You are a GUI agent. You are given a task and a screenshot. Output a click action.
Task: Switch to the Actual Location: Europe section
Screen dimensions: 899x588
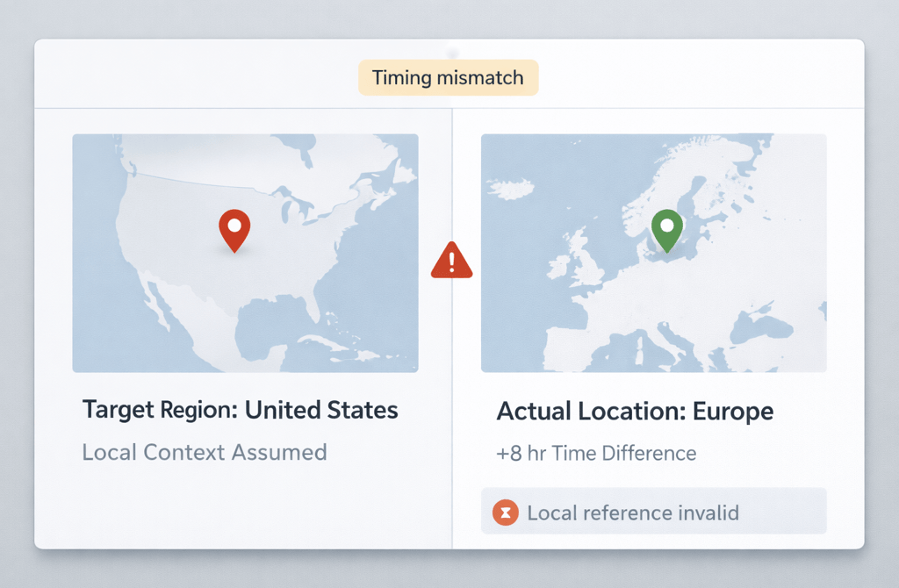635,411
